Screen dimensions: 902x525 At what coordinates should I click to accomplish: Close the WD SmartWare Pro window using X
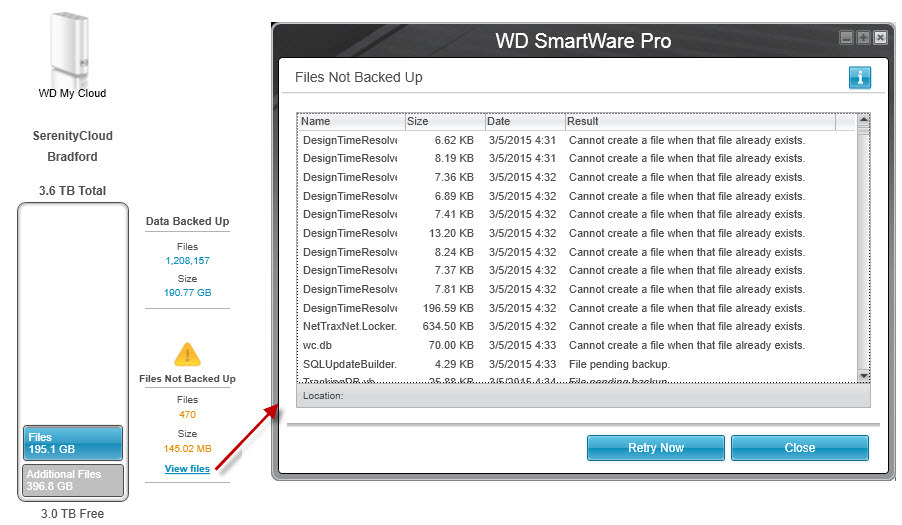click(x=880, y=38)
